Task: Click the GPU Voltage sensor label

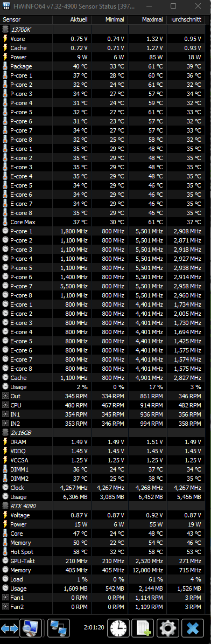Action: 20,515
